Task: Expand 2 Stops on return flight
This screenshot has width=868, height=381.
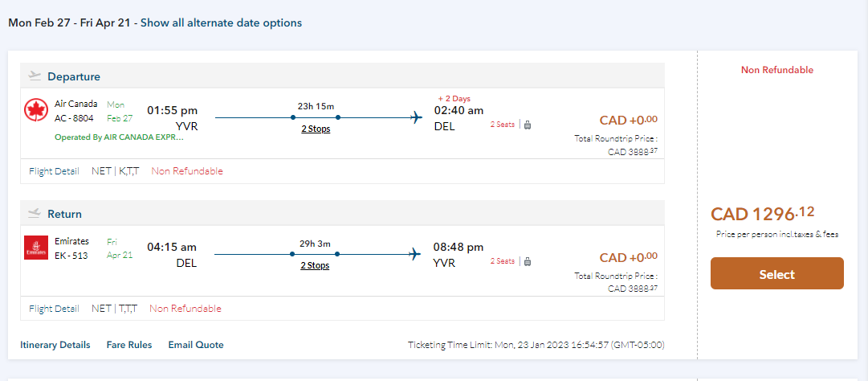Action: (315, 265)
